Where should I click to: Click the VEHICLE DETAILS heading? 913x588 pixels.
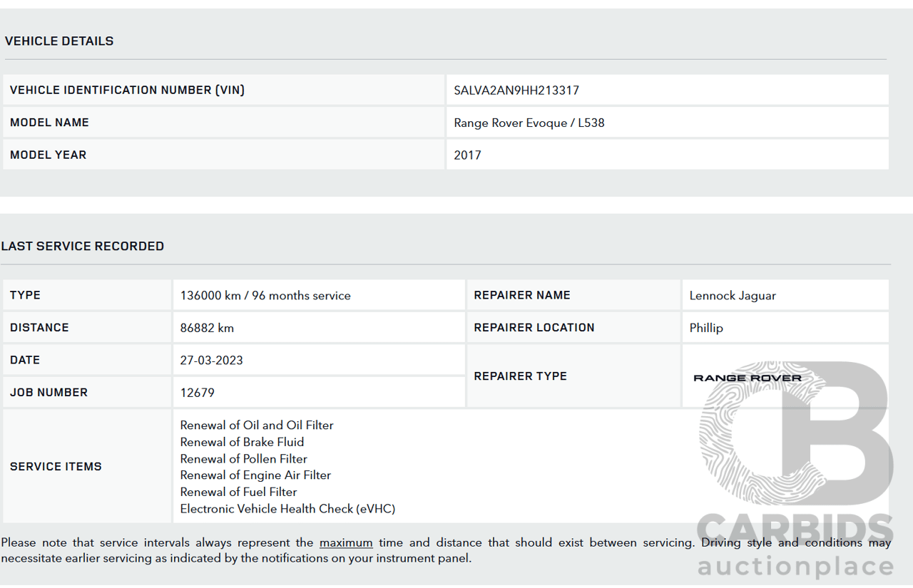point(59,41)
